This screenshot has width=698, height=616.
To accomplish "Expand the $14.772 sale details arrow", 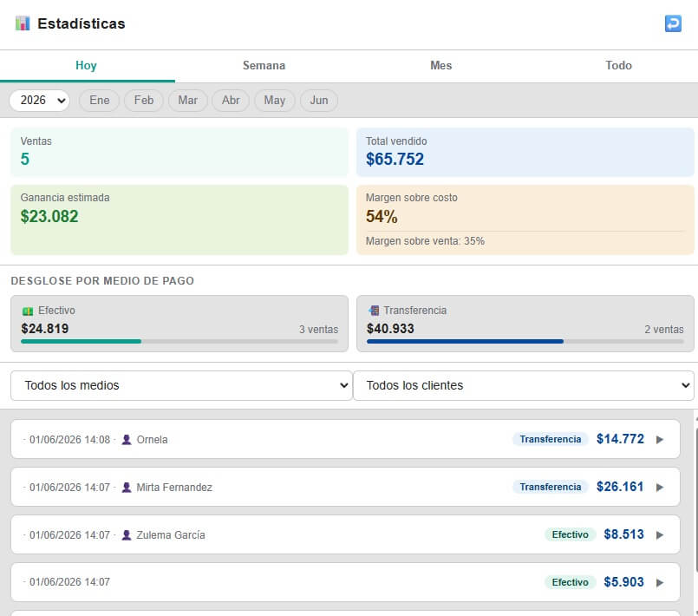I will point(660,440).
